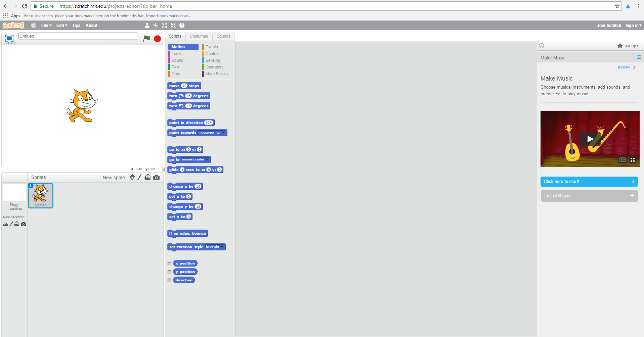
Task: Click the Grow sprite tool
Action: (164, 25)
